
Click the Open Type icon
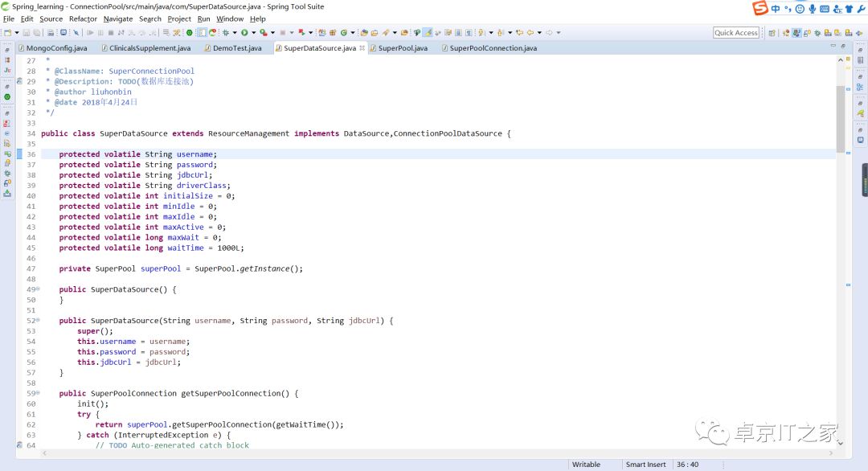364,33
